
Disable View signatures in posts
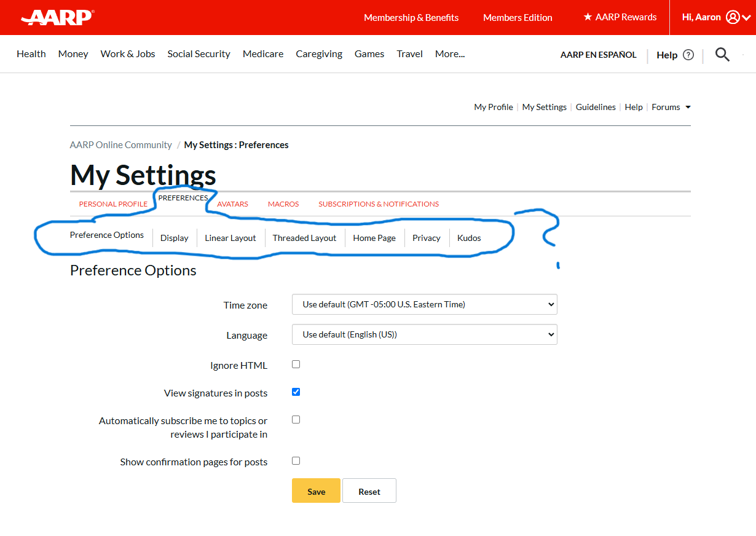point(296,392)
